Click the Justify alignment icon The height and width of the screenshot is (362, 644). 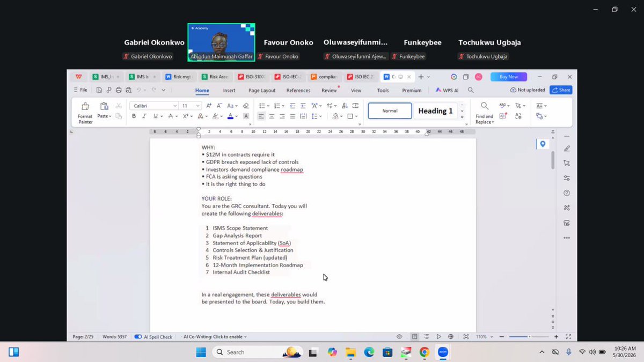pyautogui.click(x=292, y=116)
